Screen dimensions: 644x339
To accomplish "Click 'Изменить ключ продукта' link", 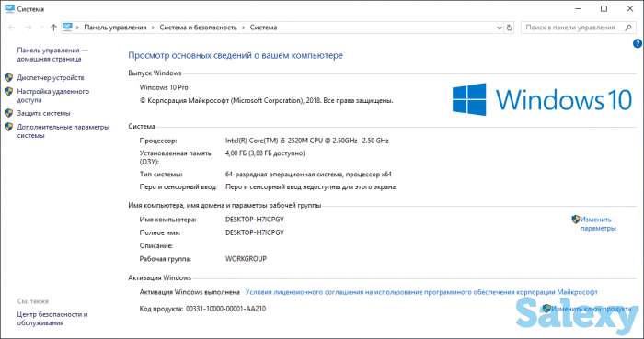I will (591, 309).
